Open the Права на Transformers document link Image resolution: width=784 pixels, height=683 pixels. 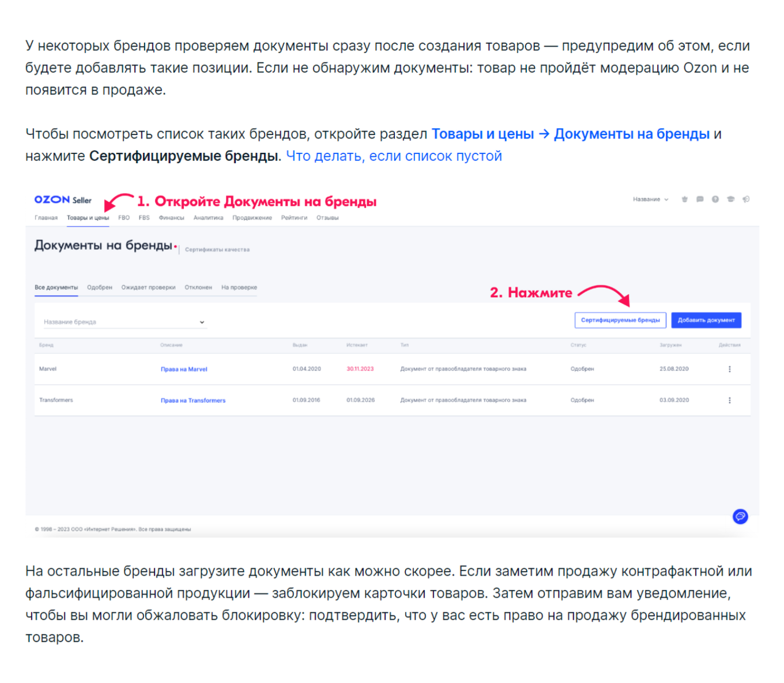(193, 400)
